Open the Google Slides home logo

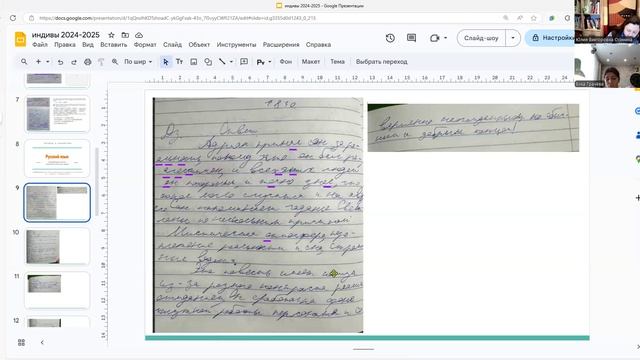coord(20,39)
